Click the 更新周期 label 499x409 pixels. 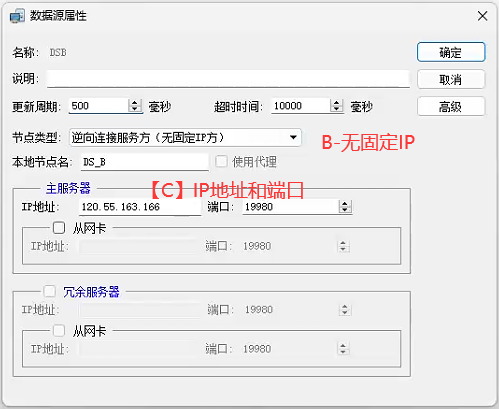tap(37, 107)
